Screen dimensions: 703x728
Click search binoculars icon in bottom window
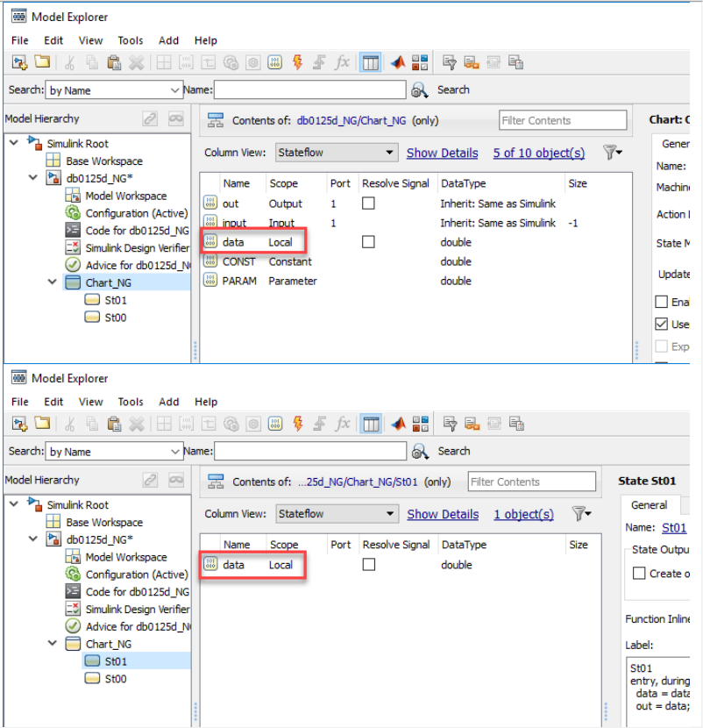click(420, 452)
